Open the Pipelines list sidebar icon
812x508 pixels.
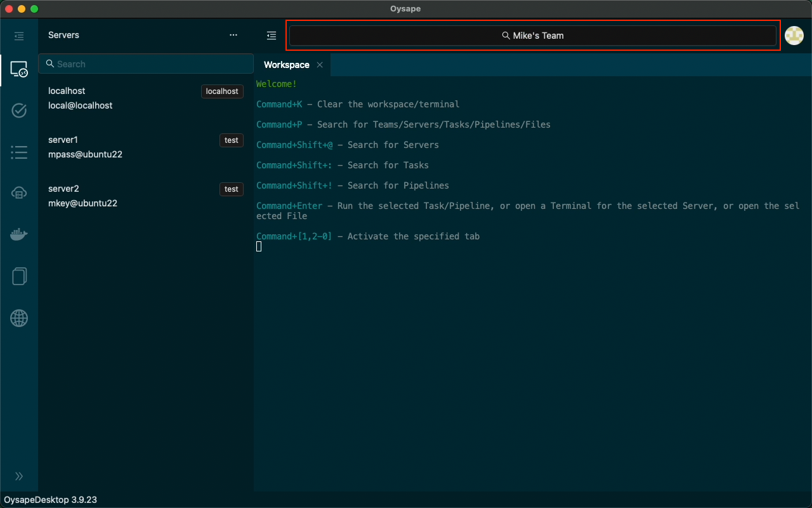click(x=19, y=152)
